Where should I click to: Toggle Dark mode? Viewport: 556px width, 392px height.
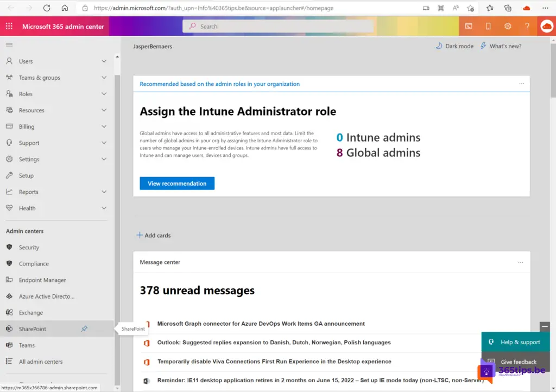tap(454, 46)
